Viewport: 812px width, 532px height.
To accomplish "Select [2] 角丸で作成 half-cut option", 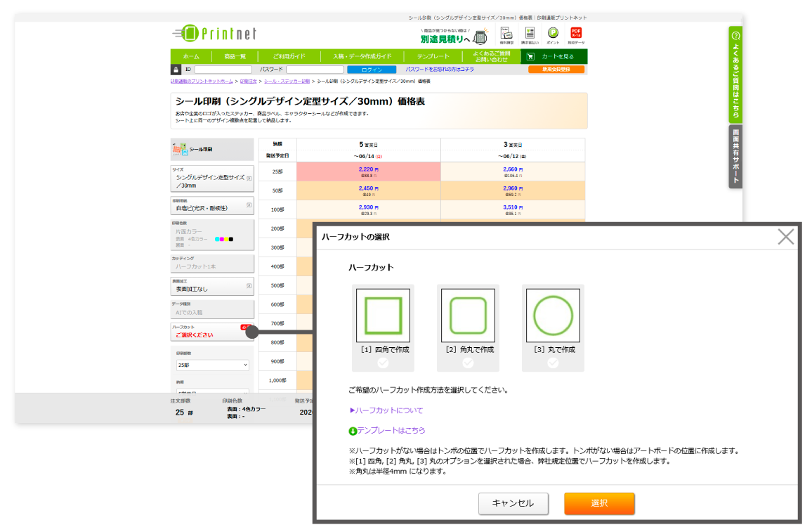I will [x=468, y=328].
